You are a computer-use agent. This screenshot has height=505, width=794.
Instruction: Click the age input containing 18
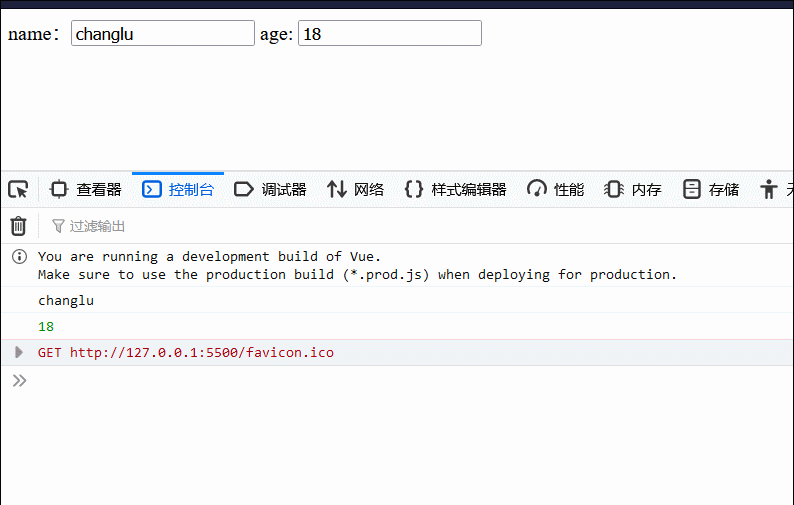coord(389,33)
